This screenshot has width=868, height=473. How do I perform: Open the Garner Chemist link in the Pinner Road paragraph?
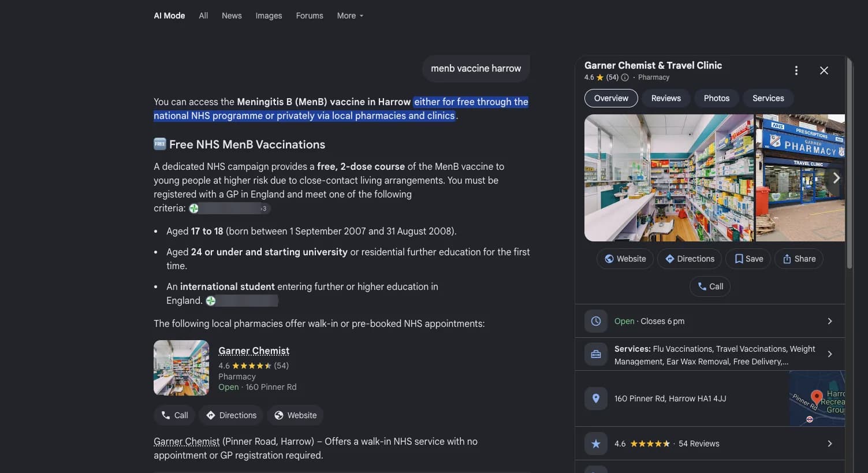pos(187,441)
